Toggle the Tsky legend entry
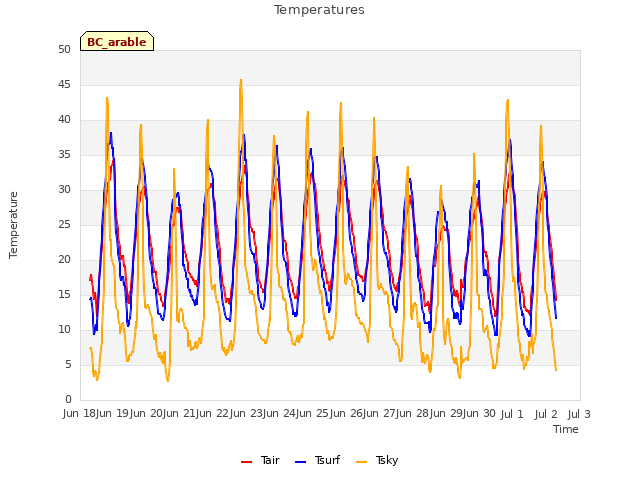 377,460
